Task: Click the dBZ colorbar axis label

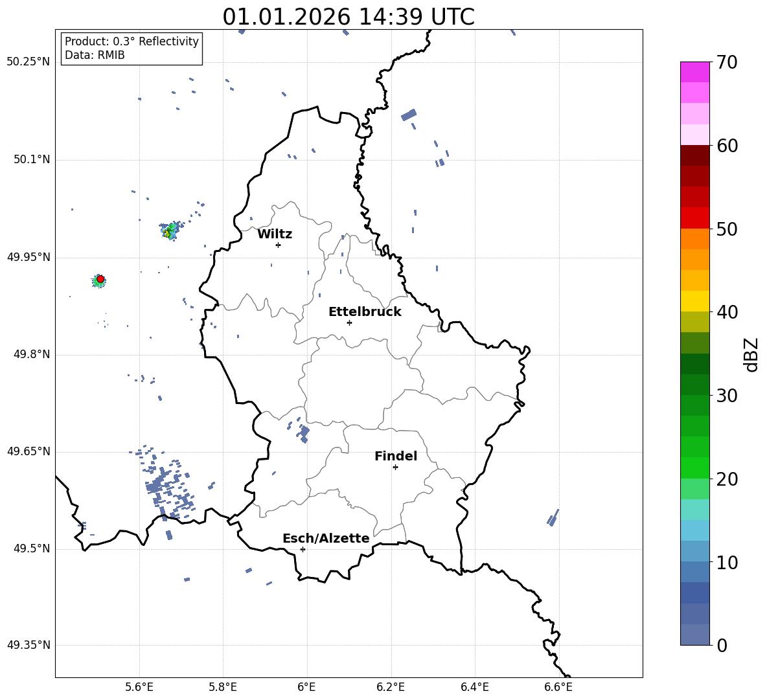Action: coord(751,354)
